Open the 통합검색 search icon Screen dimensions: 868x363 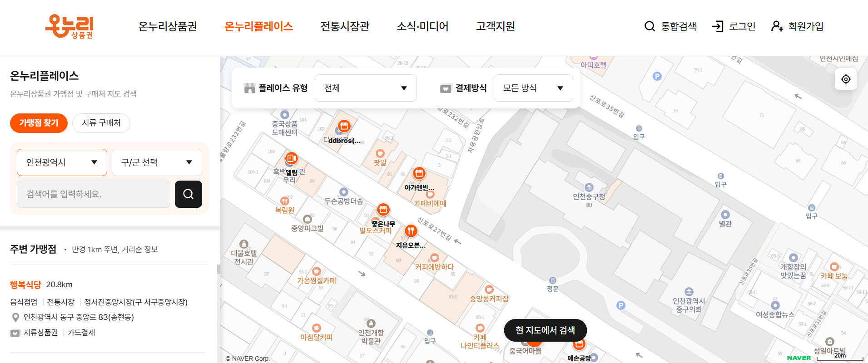[x=650, y=26]
